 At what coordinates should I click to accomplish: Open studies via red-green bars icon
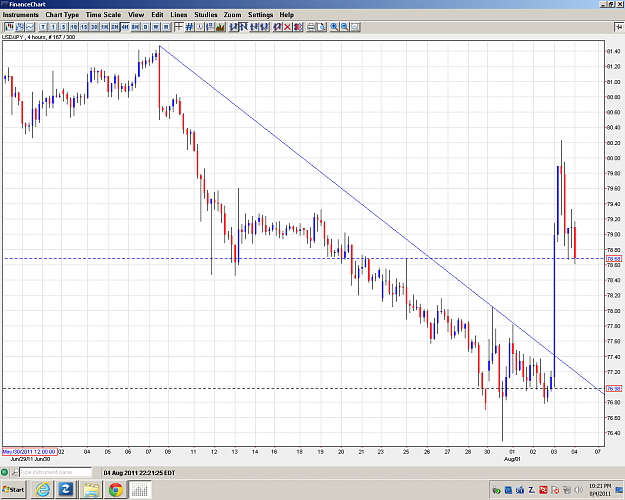(220, 27)
